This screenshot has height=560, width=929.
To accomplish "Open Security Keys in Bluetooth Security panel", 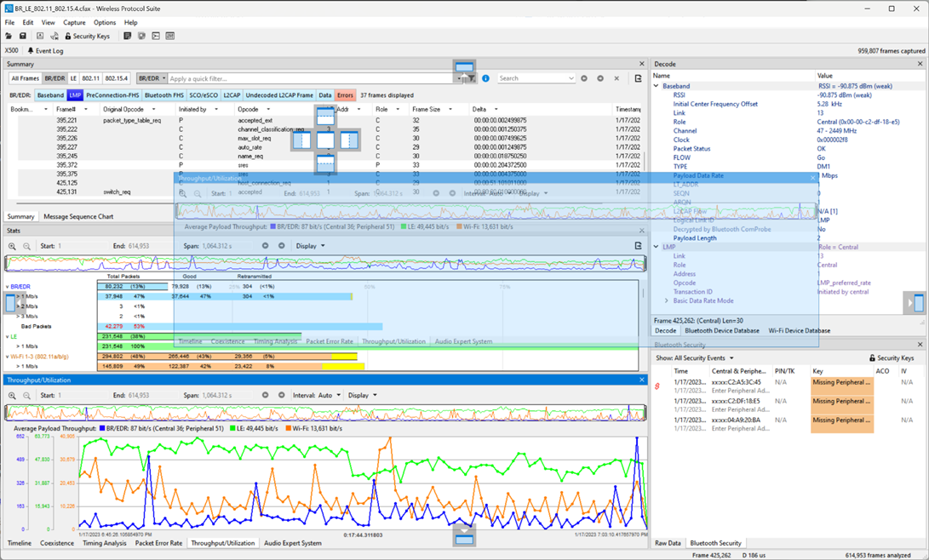I will coord(891,358).
